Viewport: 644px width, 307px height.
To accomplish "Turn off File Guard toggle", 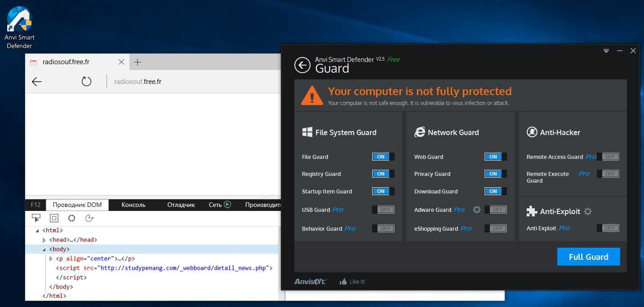I will point(383,157).
